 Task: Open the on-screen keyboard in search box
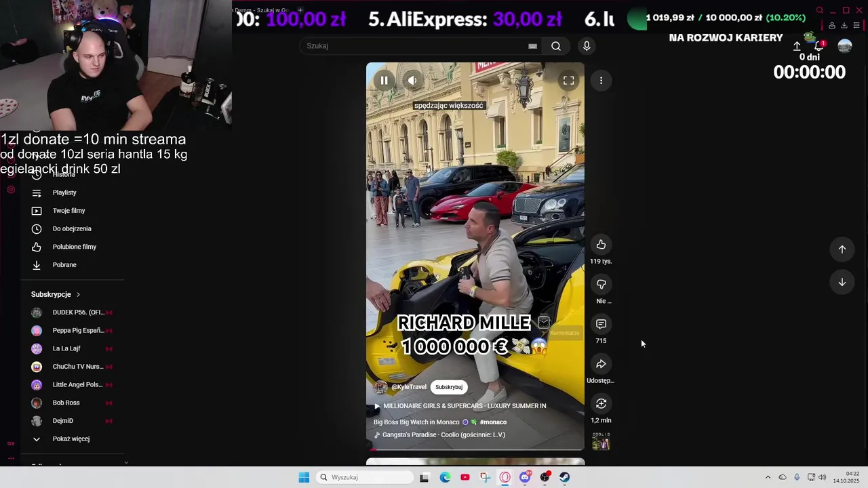[x=532, y=46]
